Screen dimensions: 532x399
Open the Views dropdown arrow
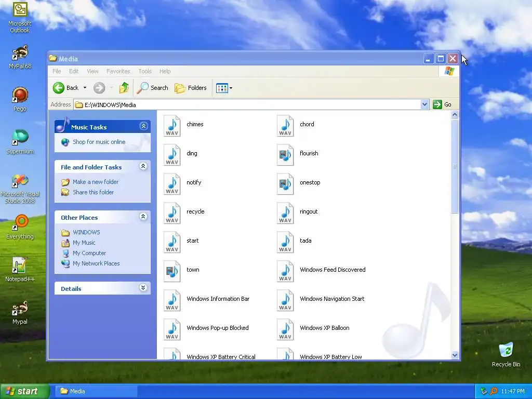231,88
